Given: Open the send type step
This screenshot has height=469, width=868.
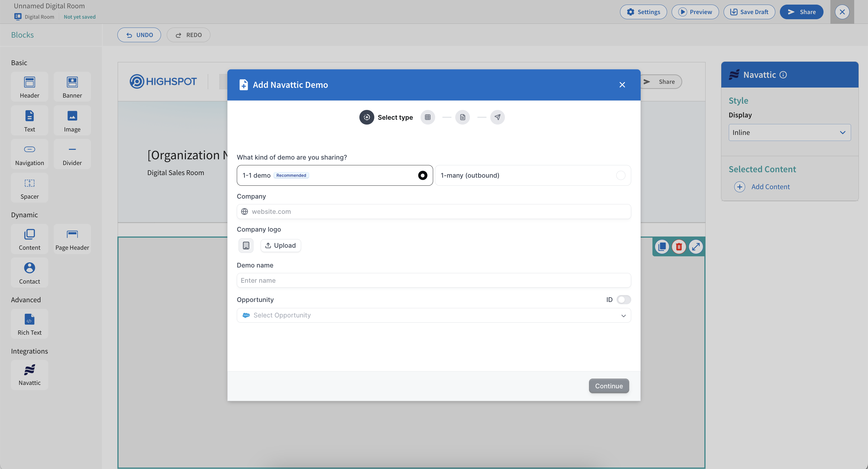Looking at the screenshot, I should [x=497, y=117].
